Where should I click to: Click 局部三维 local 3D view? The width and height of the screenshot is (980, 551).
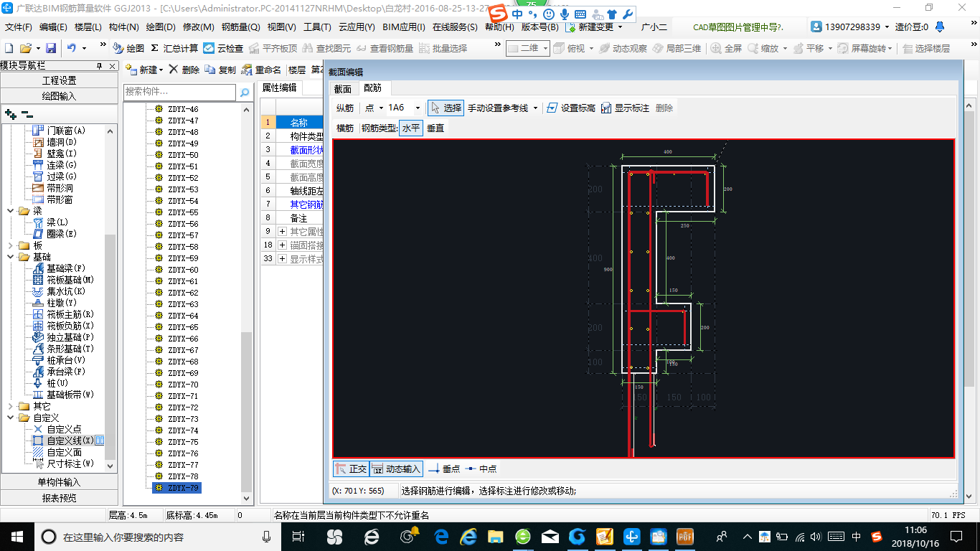tap(677, 48)
